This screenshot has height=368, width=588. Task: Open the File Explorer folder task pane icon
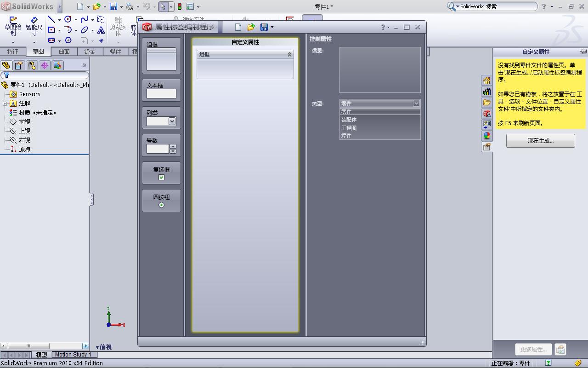(x=486, y=103)
